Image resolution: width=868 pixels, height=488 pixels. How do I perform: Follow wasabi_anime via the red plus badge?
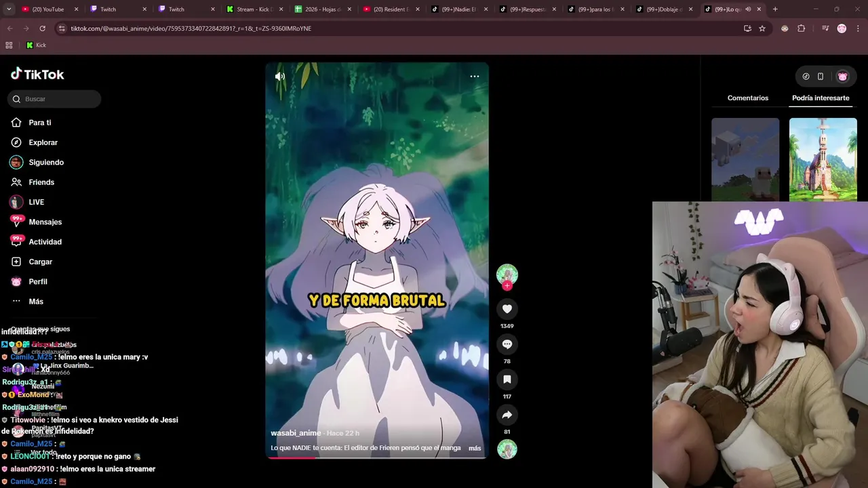click(507, 285)
